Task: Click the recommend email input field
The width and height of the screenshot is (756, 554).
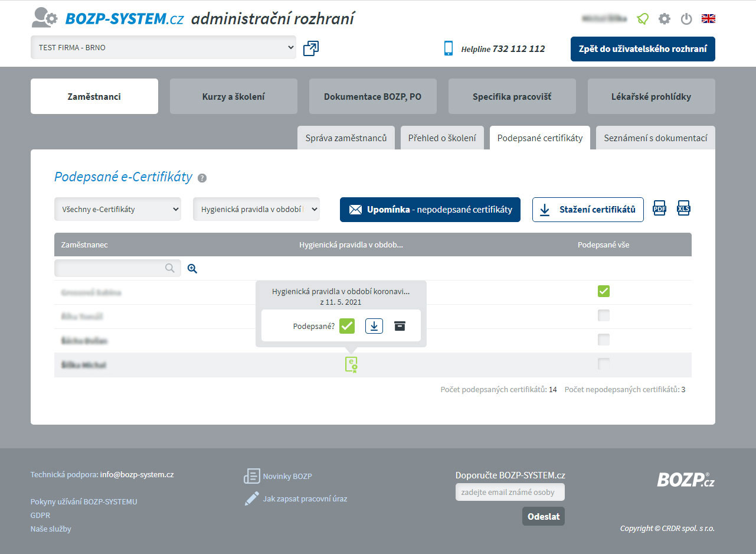Action: tap(510, 492)
